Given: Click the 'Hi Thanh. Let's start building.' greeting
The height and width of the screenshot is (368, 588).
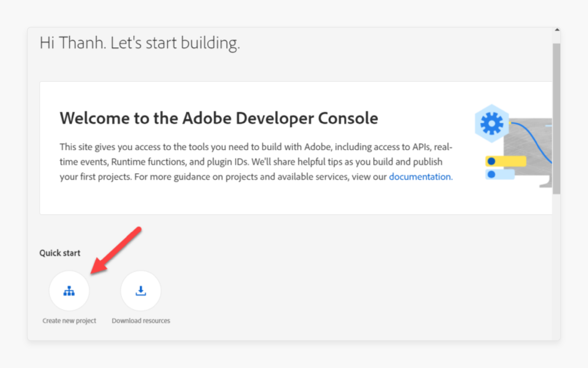Looking at the screenshot, I should click(x=140, y=43).
